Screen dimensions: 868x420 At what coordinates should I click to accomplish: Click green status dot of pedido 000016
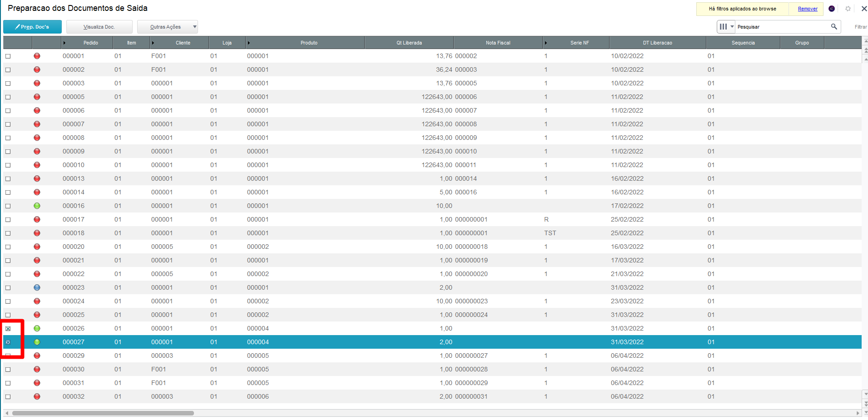pyautogui.click(x=37, y=206)
